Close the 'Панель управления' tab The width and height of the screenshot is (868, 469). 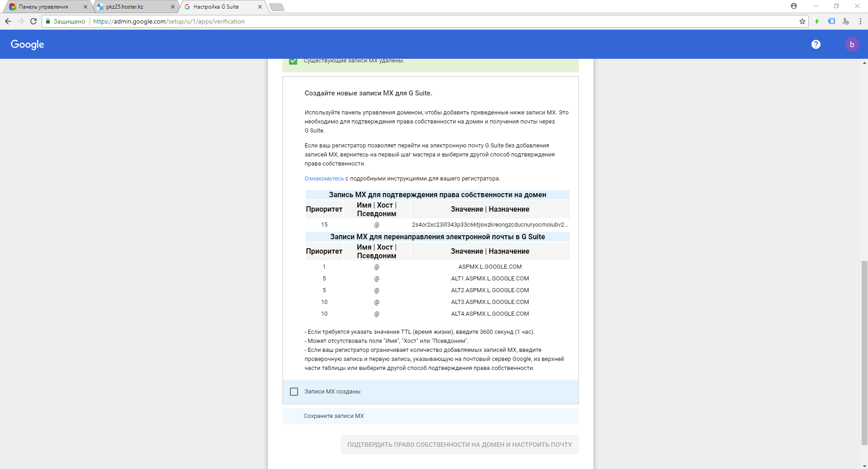85,7
